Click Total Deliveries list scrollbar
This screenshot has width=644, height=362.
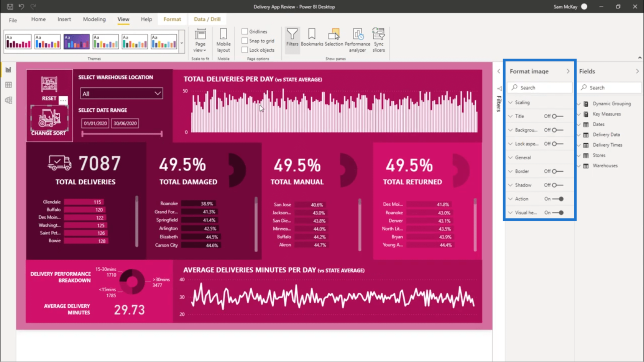[137, 221]
